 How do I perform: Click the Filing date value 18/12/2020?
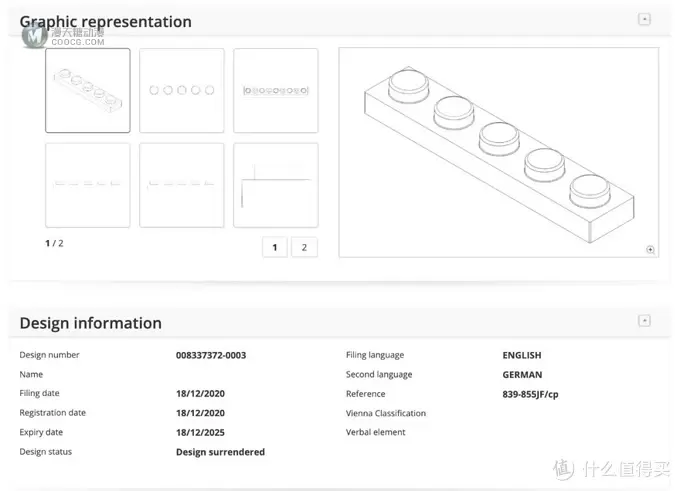point(200,393)
